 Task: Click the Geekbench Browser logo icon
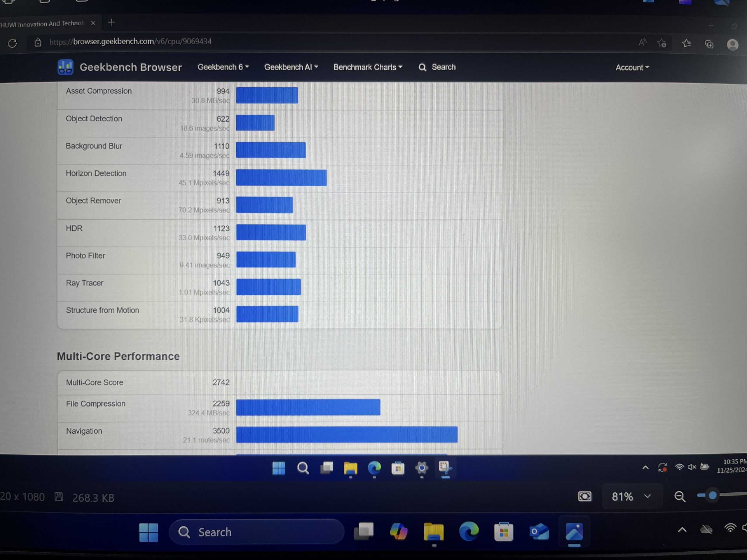pos(65,67)
